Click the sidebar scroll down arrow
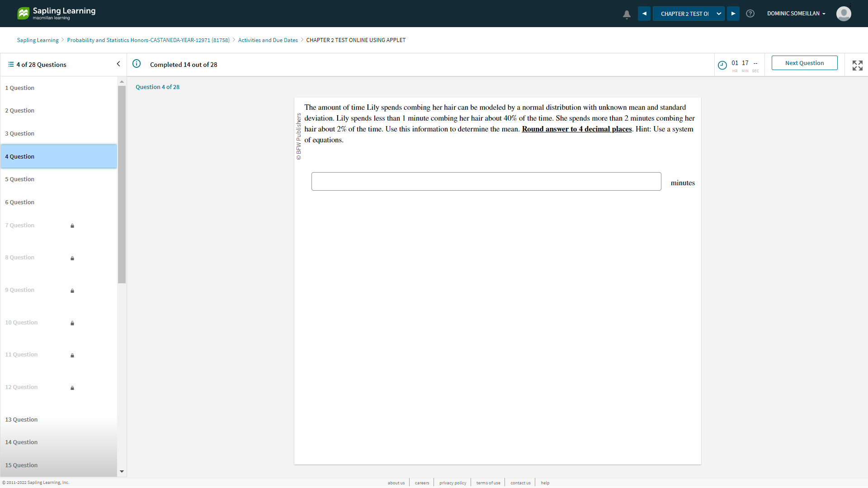 pos(122,471)
